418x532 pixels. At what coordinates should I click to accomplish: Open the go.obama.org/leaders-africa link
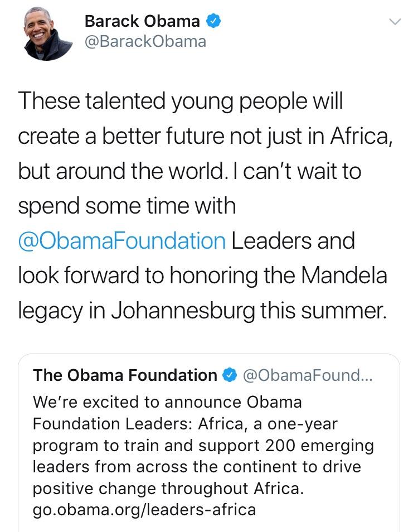pyautogui.click(x=144, y=510)
